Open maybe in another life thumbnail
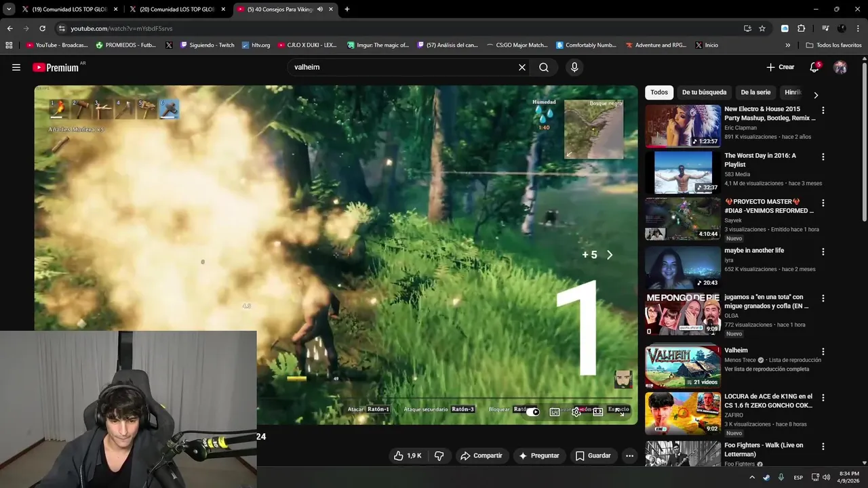The image size is (868, 488). click(x=683, y=267)
